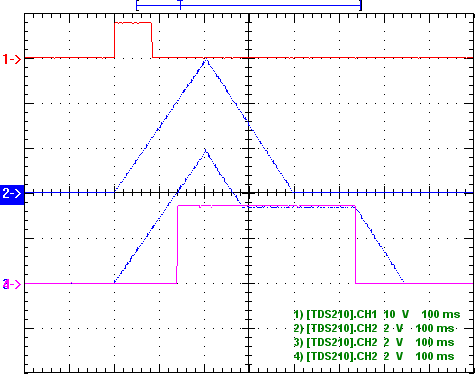475x374 pixels.
Task: Click the trigger tick on top blue bar
Action: (181, 5)
